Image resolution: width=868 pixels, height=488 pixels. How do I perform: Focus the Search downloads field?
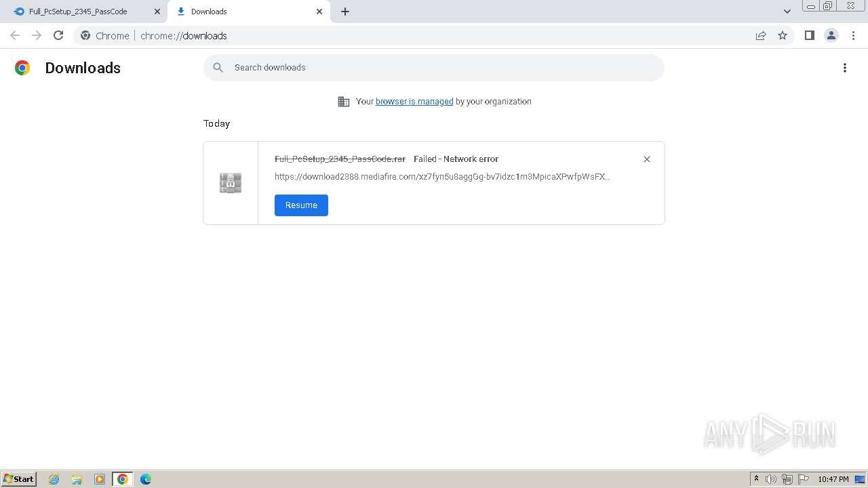pyautogui.click(x=434, y=68)
